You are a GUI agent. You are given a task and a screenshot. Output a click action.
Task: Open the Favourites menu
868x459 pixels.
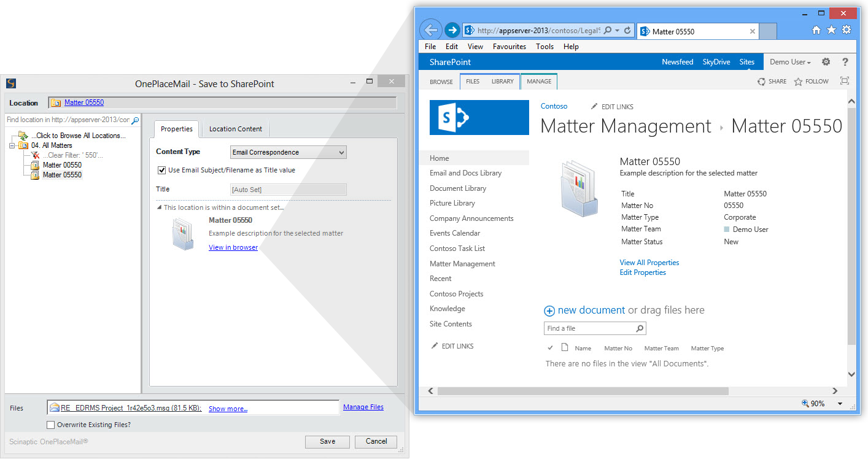click(x=509, y=46)
